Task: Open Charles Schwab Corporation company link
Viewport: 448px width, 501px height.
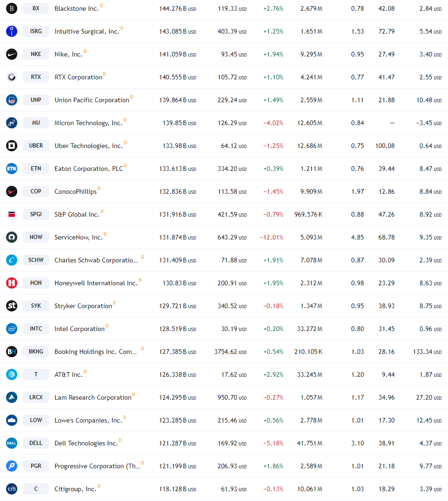Action: [x=96, y=260]
